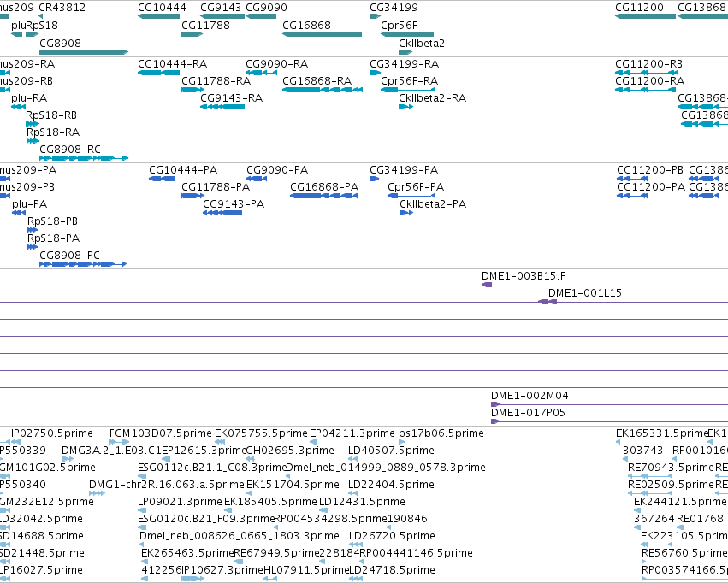
Task: Click the CG16868 gene bar glyph
Action: [322, 34]
